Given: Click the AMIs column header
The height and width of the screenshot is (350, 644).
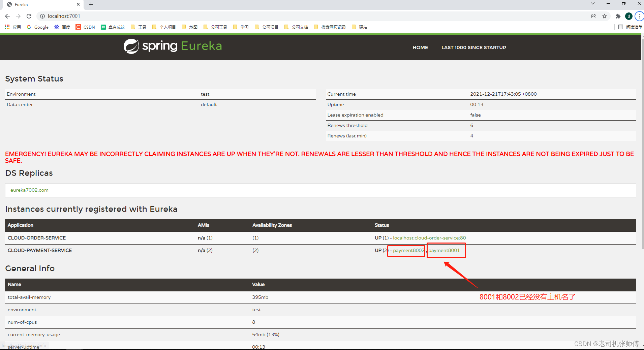Looking at the screenshot, I should (204, 225).
